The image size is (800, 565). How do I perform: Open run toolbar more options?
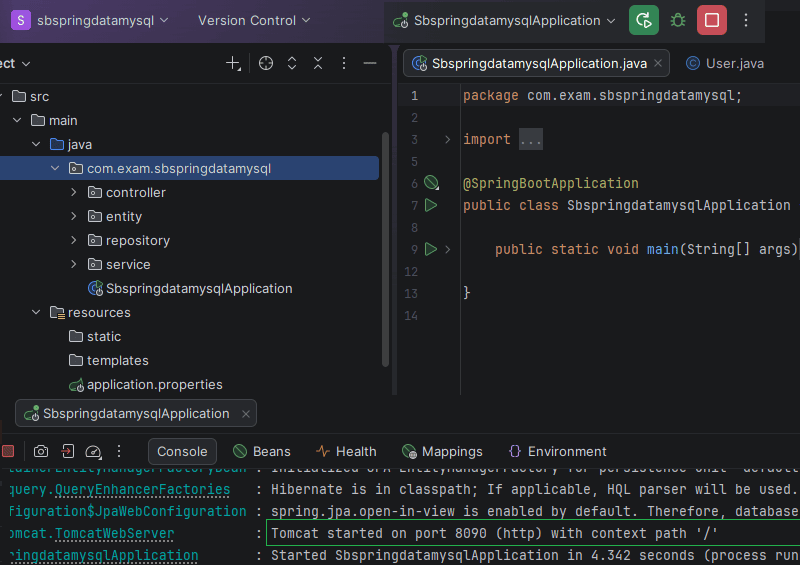(x=119, y=451)
